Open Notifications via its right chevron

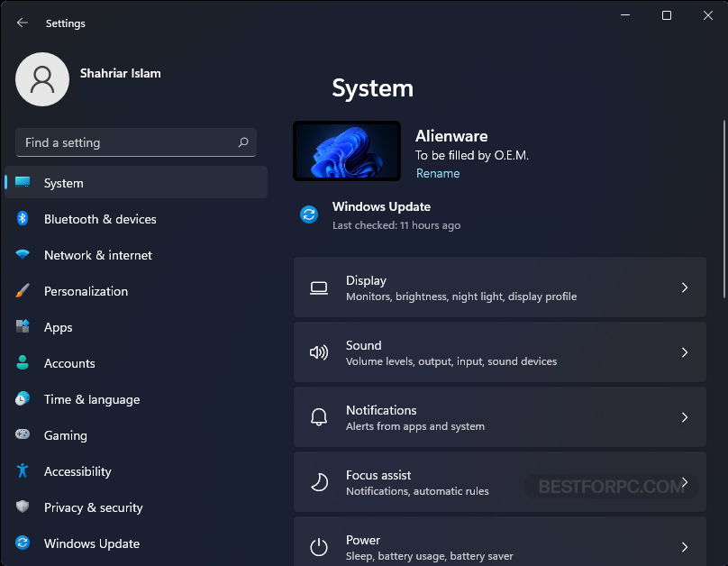[x=685, y=417]
